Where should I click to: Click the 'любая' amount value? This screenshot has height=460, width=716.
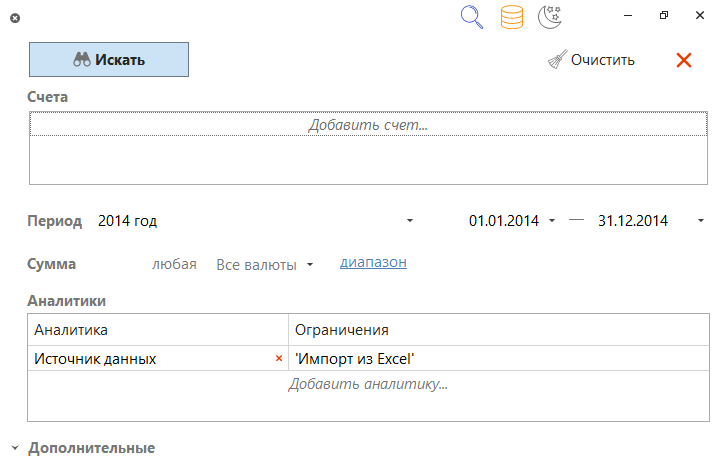click(173, 265)
